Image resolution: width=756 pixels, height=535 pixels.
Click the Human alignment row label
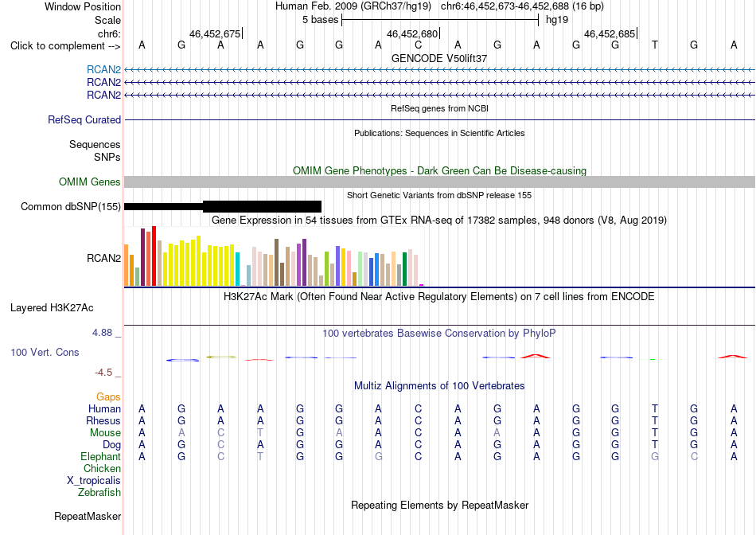[104, 408]
